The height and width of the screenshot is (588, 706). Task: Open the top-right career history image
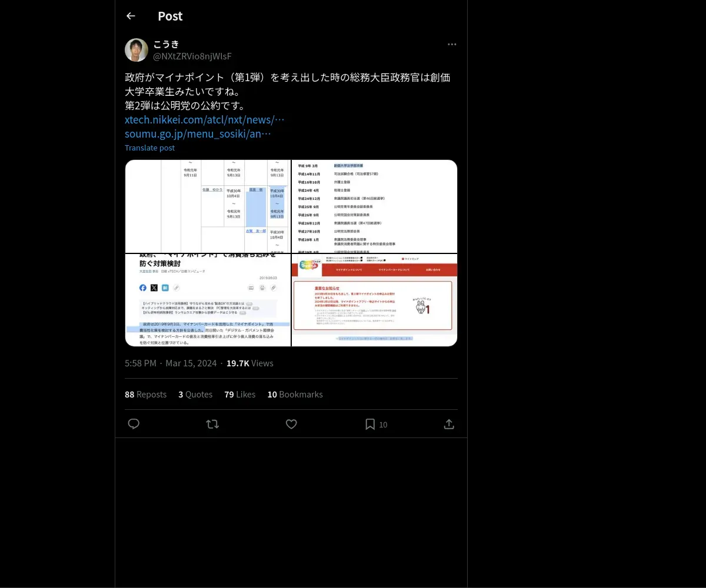coord(375,206)
